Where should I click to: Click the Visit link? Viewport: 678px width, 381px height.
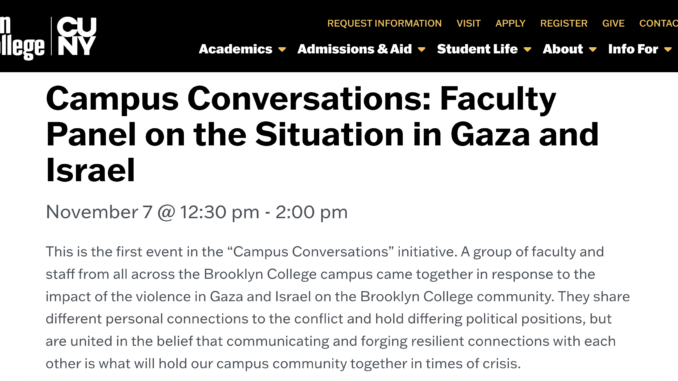(x=468, y=23)
